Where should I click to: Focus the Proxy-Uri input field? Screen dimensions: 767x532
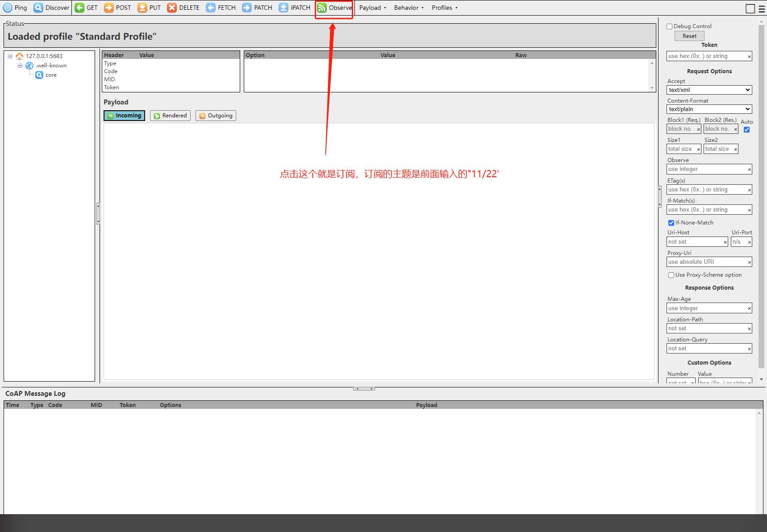[706, 262]
